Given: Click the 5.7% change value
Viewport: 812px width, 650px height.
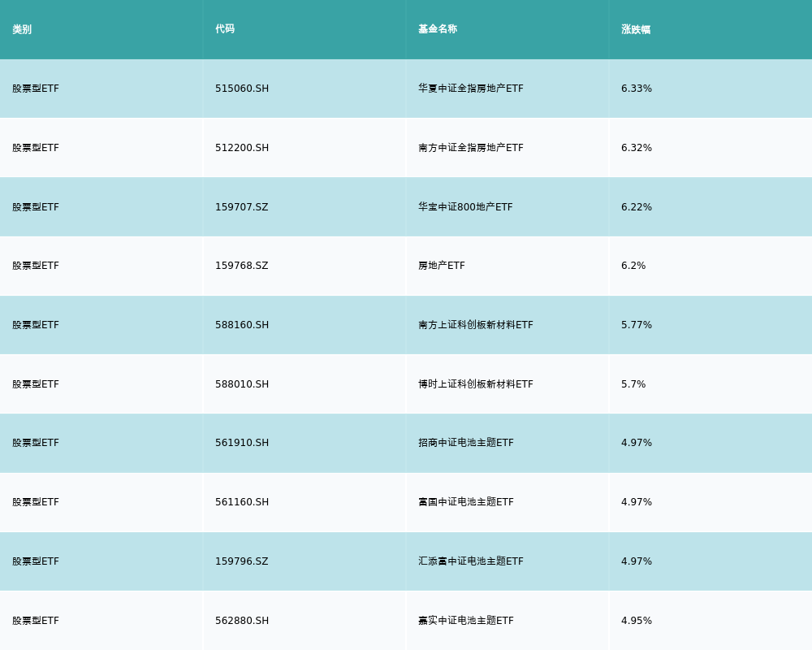Looking at the screenshot, I should coord(633,384).
